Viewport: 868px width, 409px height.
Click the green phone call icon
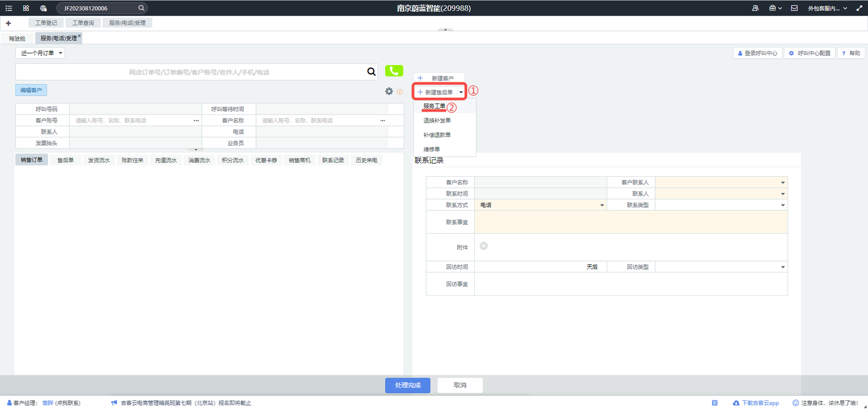point(394,71)
